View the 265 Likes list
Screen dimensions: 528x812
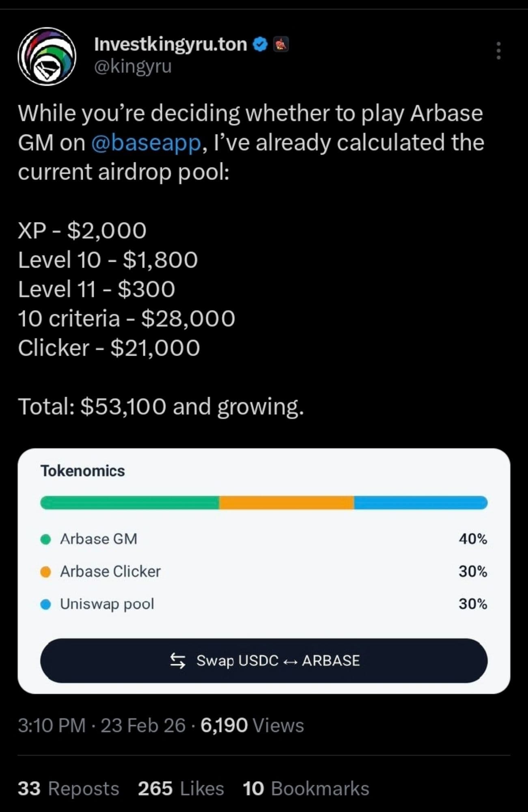tap(181, 788)
